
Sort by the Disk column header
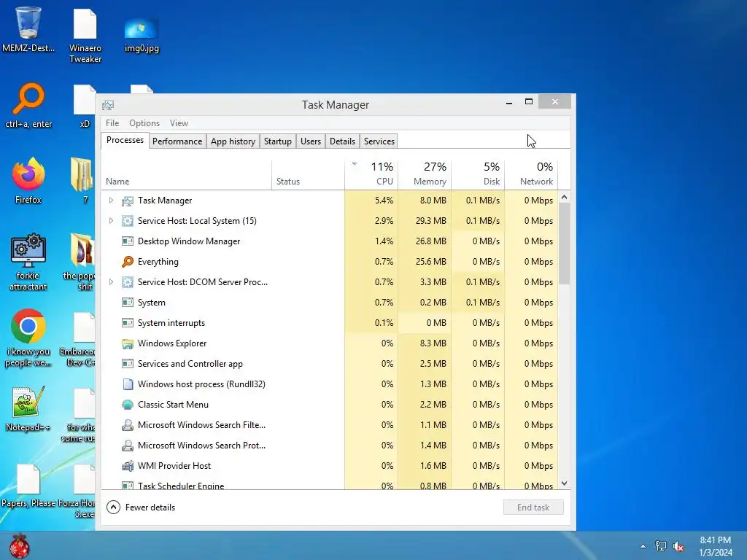(x=479, y=174)
